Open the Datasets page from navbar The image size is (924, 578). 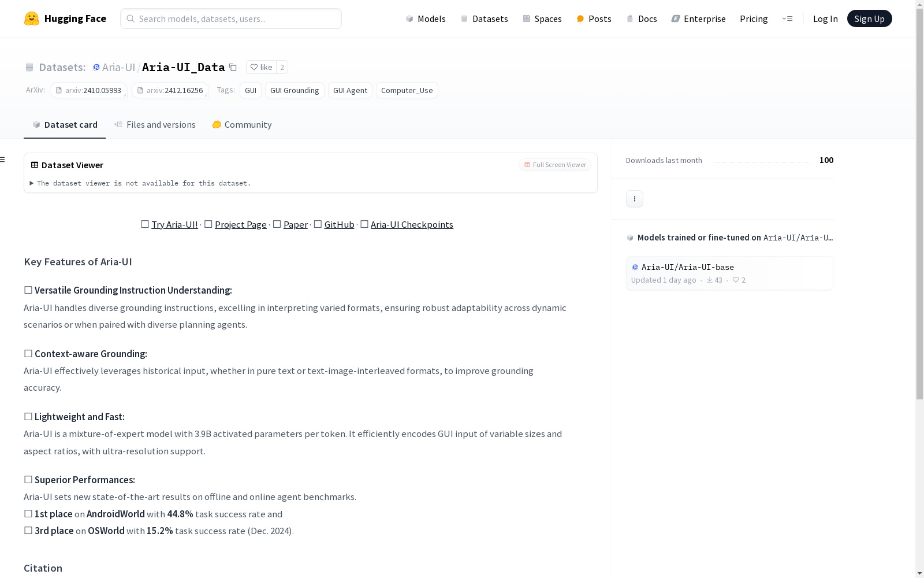pos(484,18)
